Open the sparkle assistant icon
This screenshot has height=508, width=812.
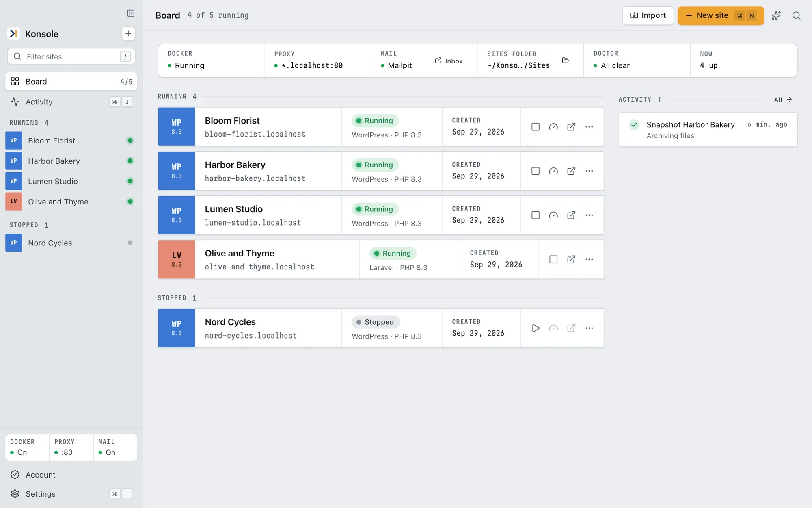tap(776, 15)
